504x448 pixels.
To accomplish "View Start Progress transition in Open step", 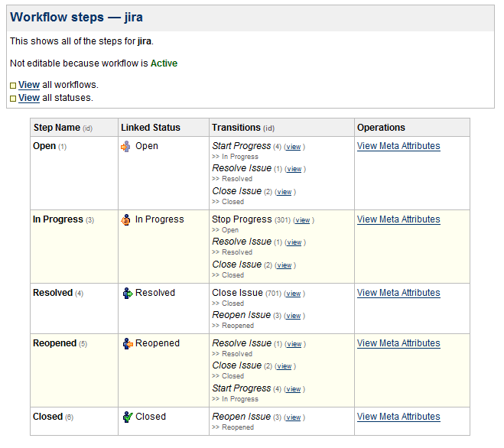I will 294,147.
